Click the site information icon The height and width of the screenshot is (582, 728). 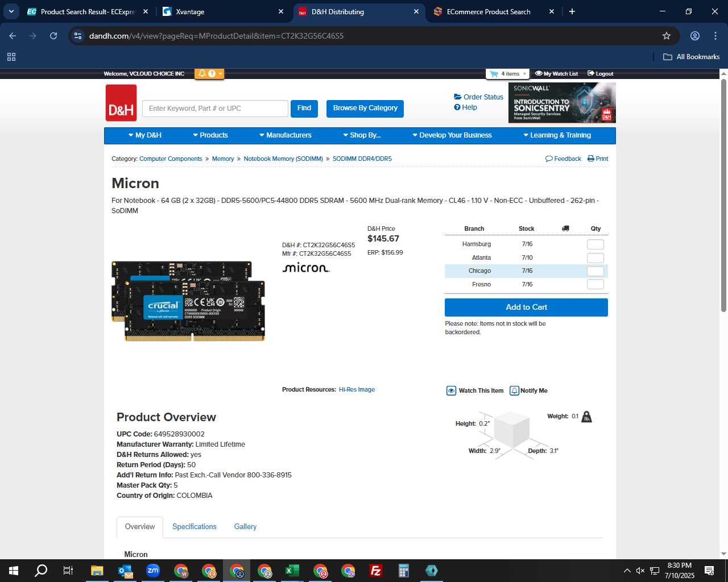78,36
